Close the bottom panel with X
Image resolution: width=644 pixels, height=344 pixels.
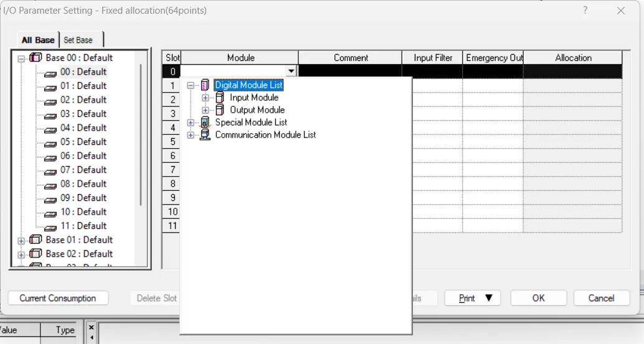pyautogui.click(x=91, y=328)
